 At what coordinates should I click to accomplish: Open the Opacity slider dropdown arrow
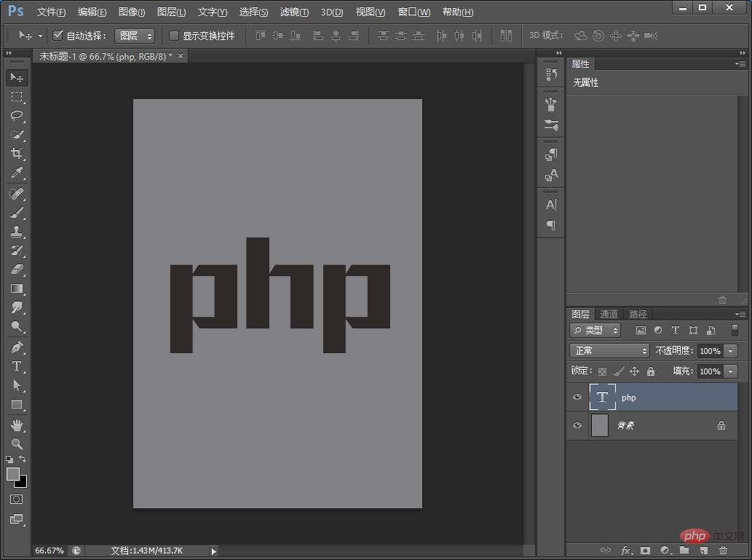(x=730, y=351)
